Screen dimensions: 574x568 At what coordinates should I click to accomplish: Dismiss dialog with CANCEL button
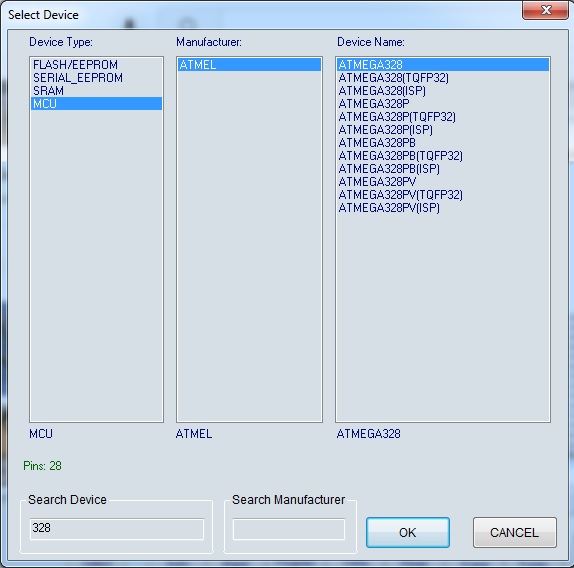click(515, 532)
